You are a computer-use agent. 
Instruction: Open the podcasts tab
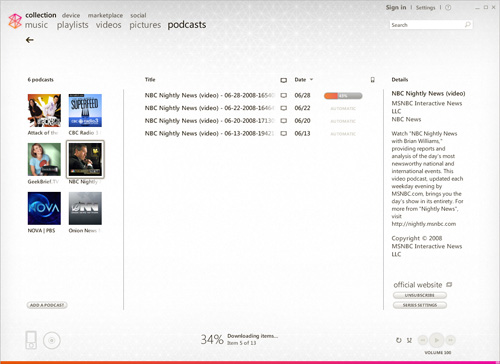tap(187, 25)
